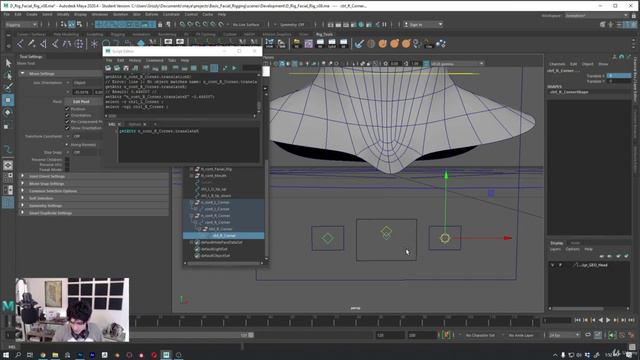Switch to the Scale tool
The width and height of the screenshot is (640, 360).
[x=8, y=125]
